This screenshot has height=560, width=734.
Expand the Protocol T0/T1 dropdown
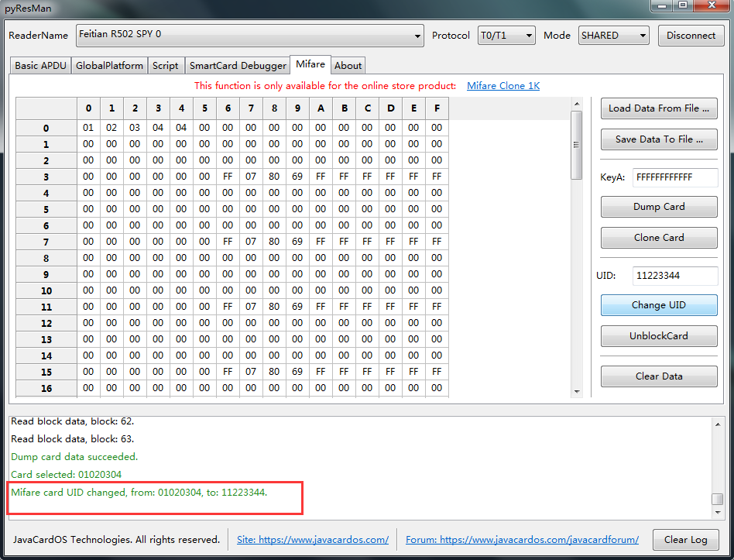click(506, 35)
